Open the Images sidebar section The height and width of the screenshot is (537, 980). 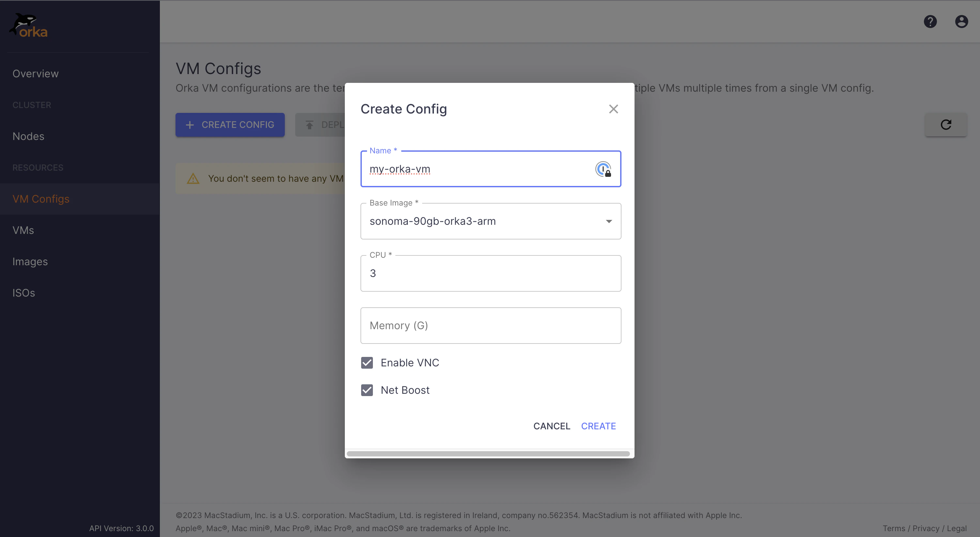[x=30, y=261]
